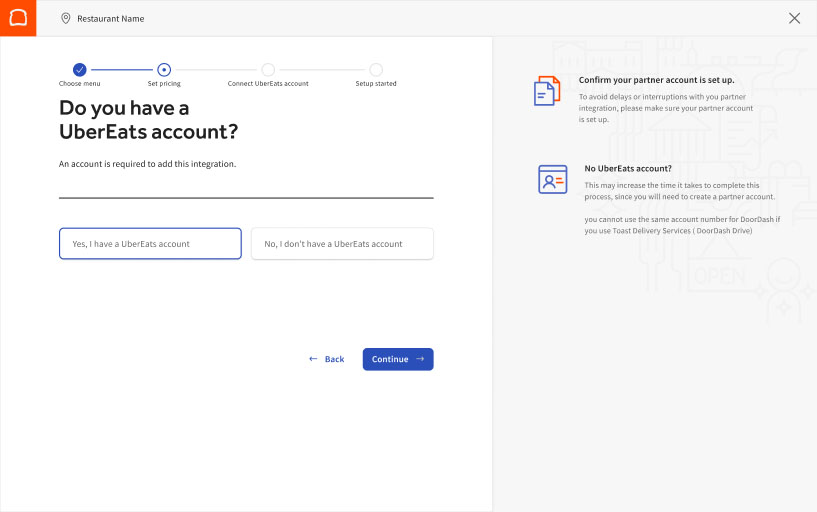Click the user profile card icon

tap(552, 179)
